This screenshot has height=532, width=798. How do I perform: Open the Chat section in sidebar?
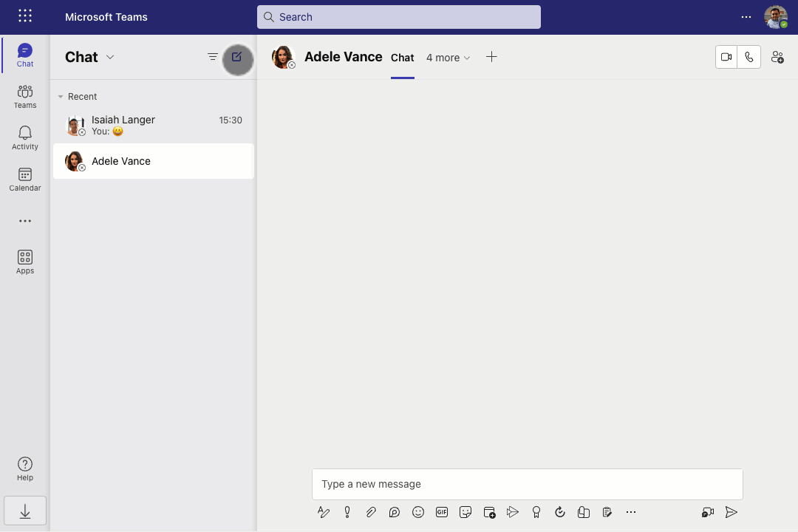(25, 55)
